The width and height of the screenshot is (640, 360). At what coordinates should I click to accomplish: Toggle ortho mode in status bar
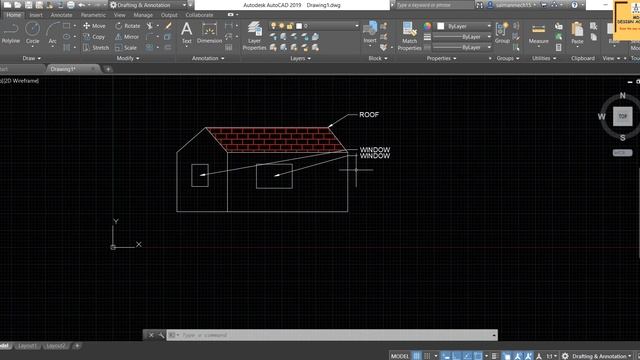pyautogui.click(x=456, y=356)
